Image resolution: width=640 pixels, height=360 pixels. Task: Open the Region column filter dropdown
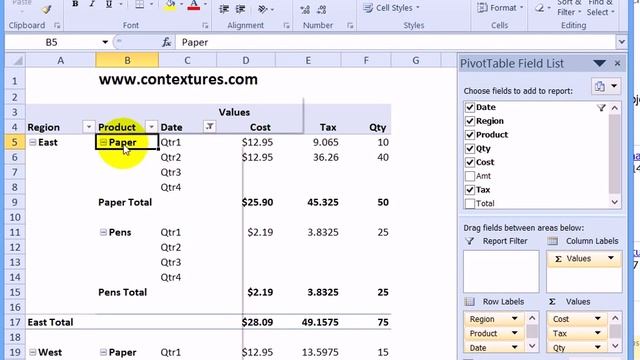[x=89, y=127]
